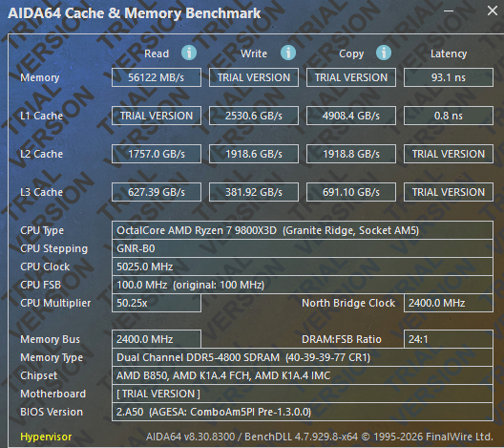The image size is (504, 448).
Task: Click the L1 Cache Read TRIAL VERSION cell
Action: pos(157,116)
